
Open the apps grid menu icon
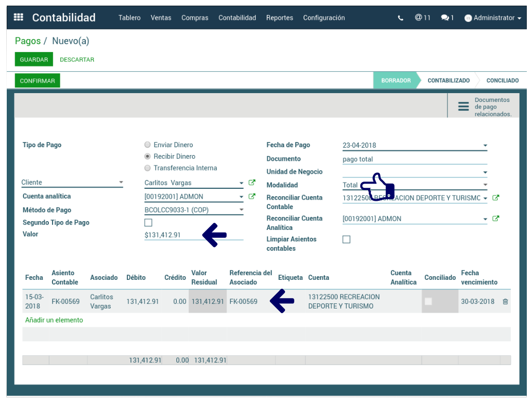point(18,17)
